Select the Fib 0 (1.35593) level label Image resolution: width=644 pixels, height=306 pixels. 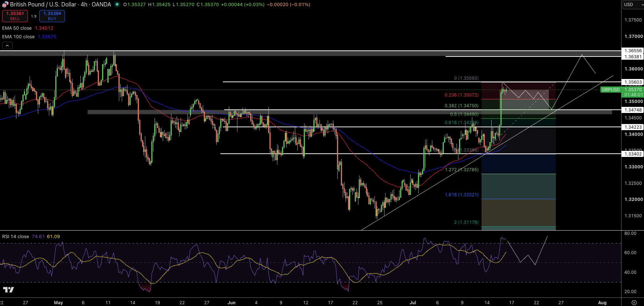pos(466,78)
